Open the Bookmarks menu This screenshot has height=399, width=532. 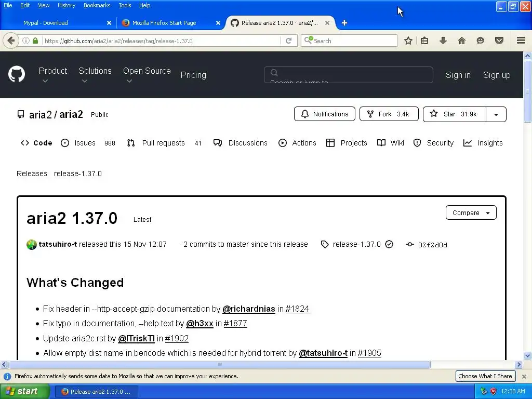coord(97,5)
